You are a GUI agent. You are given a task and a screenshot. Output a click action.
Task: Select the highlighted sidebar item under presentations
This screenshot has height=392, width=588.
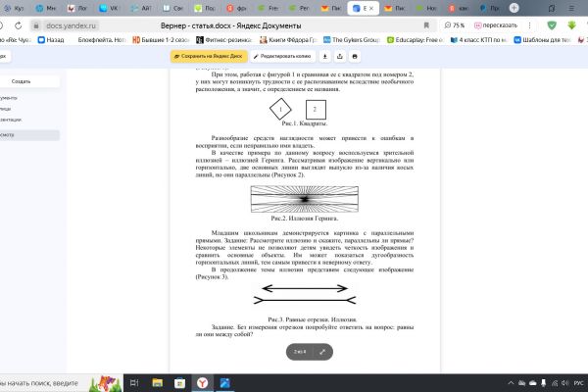29,135
